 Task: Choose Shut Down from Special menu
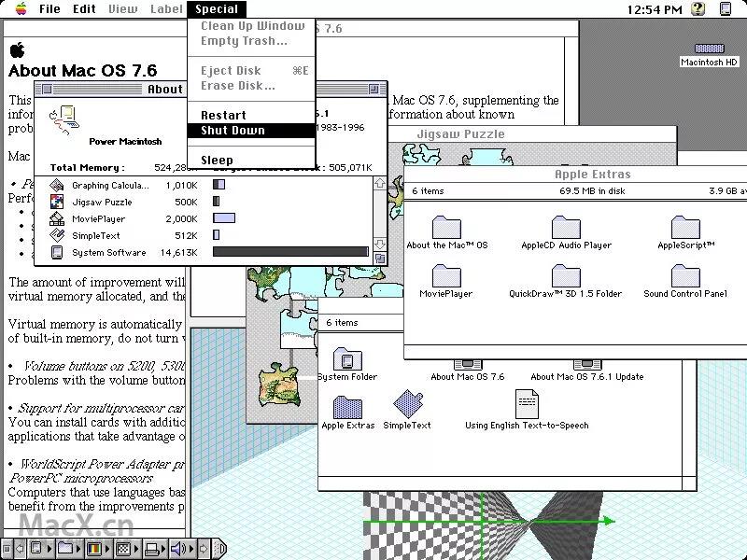tap(233, 131)
